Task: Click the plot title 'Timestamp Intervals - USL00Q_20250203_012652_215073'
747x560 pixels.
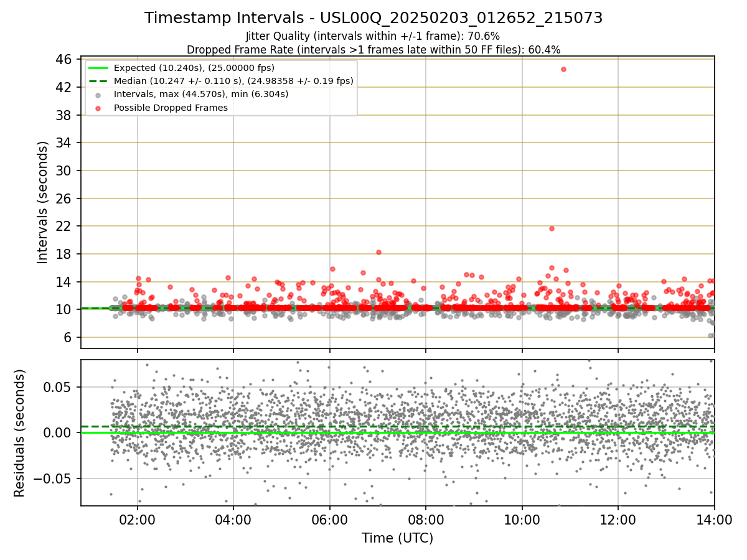Action: pyautogui.click(x=374, y=18)
